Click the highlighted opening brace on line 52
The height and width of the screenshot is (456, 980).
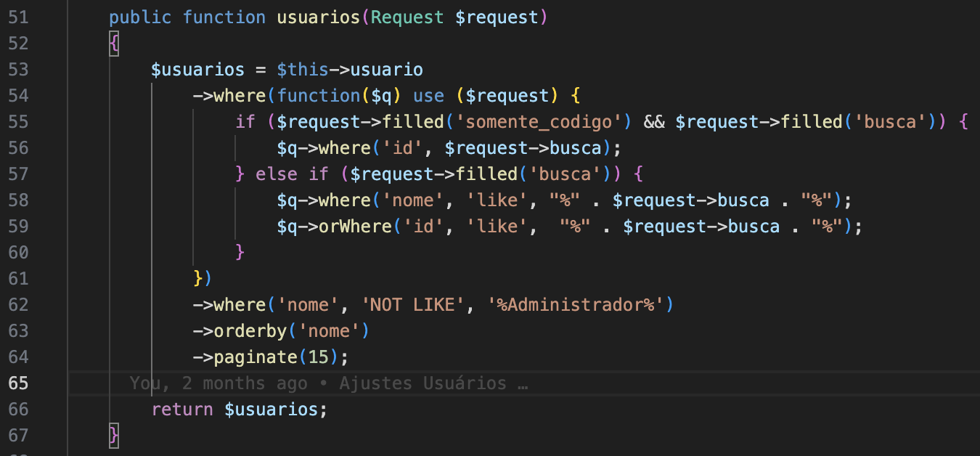[x=114, y=44]
